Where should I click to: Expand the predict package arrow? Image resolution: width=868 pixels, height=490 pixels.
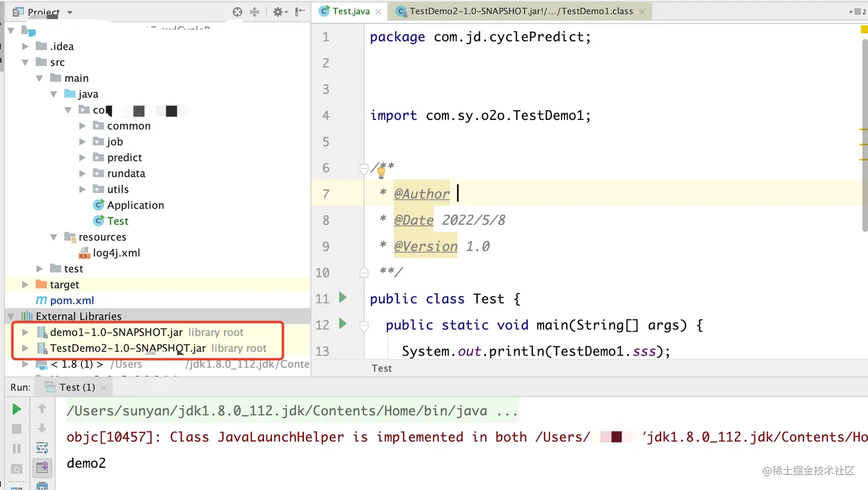[x=83, y=157]
